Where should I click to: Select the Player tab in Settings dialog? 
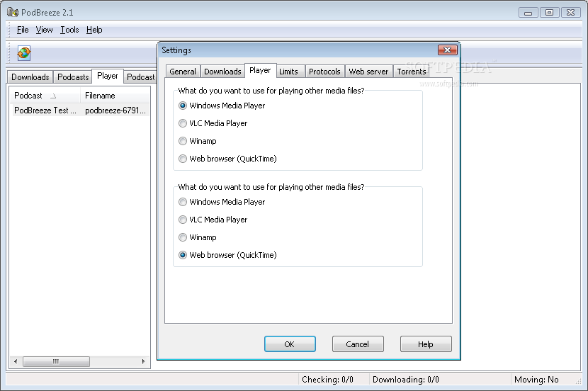[x=260, y=70]
